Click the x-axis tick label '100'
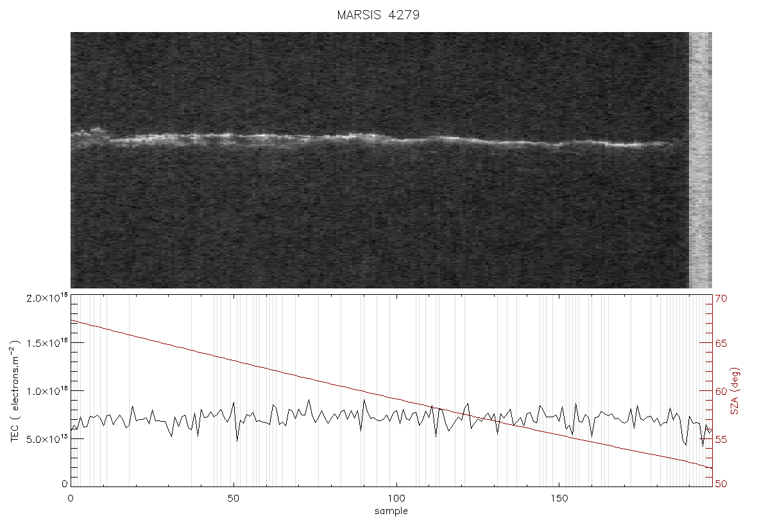Image resolution: width=757 pixels, height=532 pixels. [396, 498]
